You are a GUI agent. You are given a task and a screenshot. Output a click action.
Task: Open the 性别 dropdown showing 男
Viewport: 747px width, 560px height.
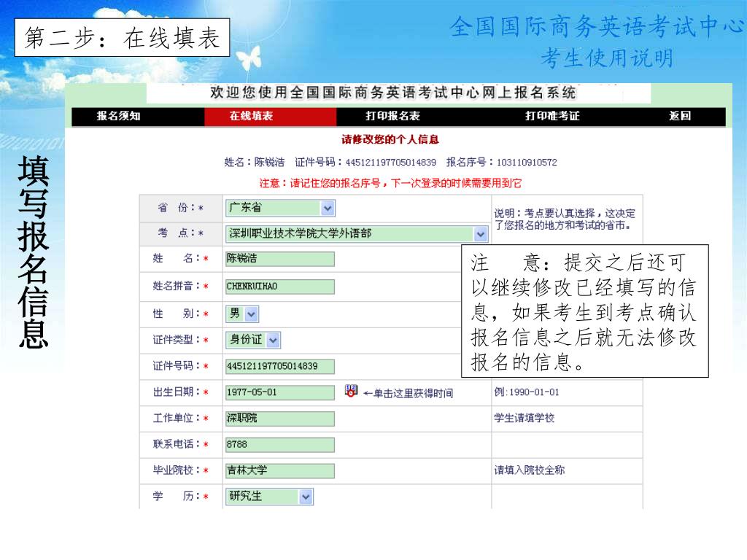click(x=242, y=314)
